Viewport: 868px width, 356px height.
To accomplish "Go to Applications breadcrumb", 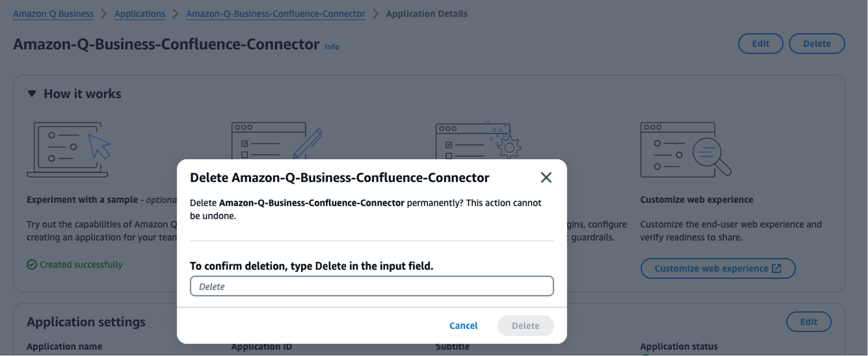I will tap(139, 14).
